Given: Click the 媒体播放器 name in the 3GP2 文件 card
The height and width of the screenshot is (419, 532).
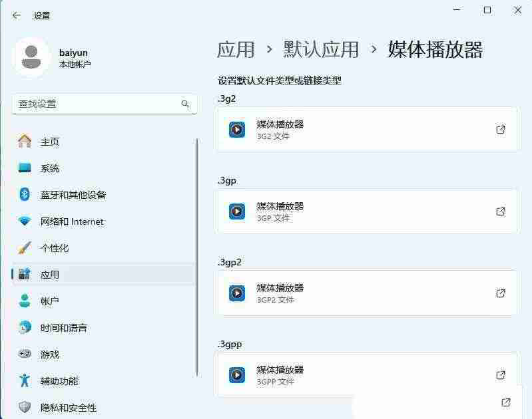Looking at the screenshot, I should coord(280,288).
